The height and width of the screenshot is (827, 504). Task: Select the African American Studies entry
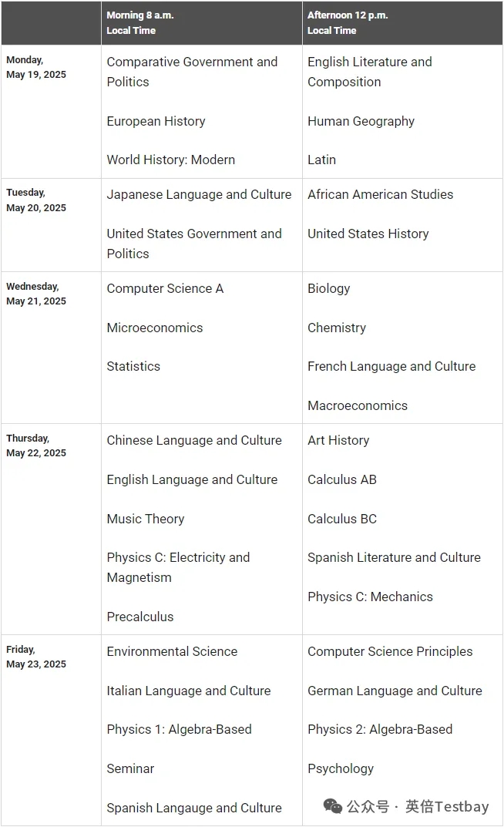[x=380, y=194]
